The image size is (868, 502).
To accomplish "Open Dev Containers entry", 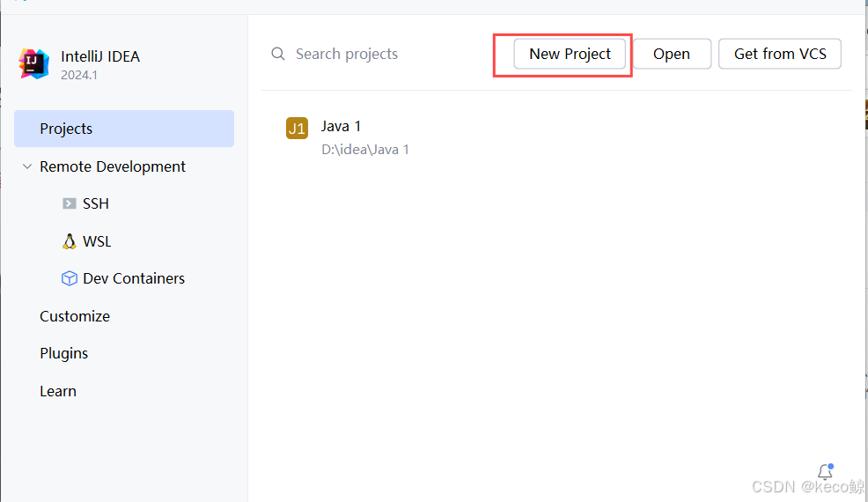I will [x=134, y=278].
